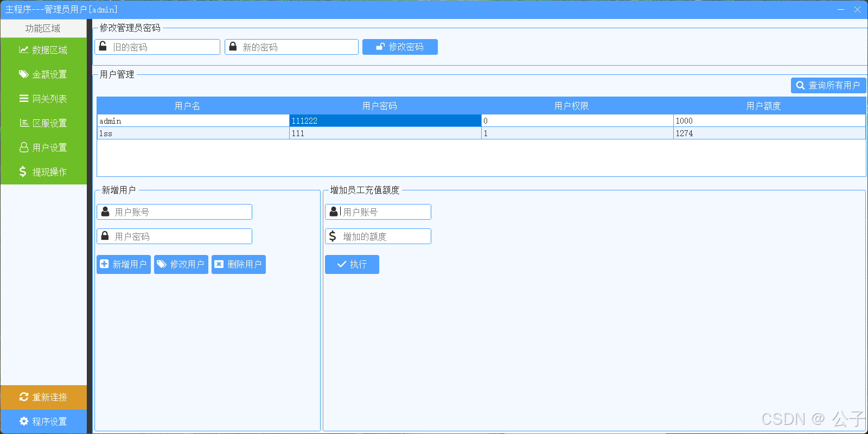The height and width of the screenshot is (434, 868).
Task: Click the 删除用户 button
Action: (x=239, y=264)
